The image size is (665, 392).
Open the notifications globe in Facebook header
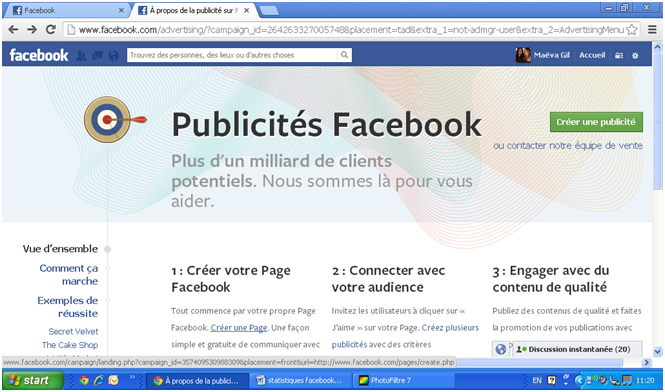114,56
